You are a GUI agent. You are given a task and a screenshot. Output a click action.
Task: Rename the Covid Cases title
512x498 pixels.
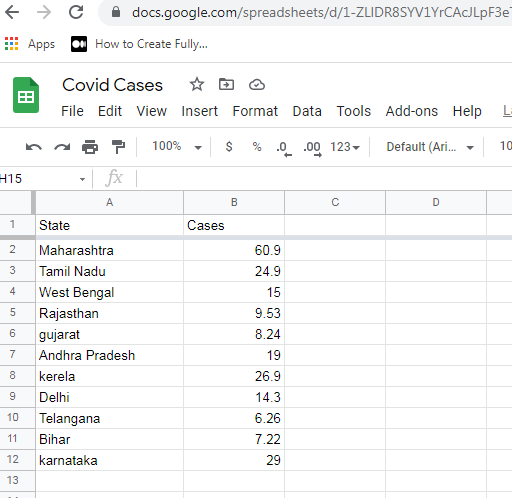coord(112,85)
